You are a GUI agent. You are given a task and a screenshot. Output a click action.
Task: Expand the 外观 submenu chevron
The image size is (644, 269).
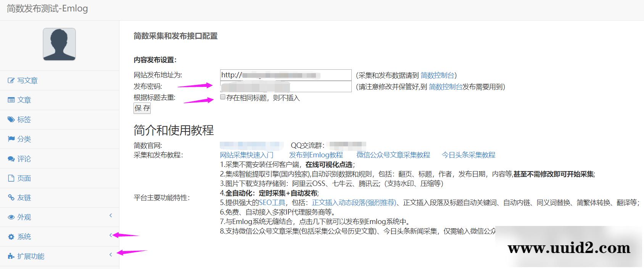pyautogui.click(x=111, y=216)
